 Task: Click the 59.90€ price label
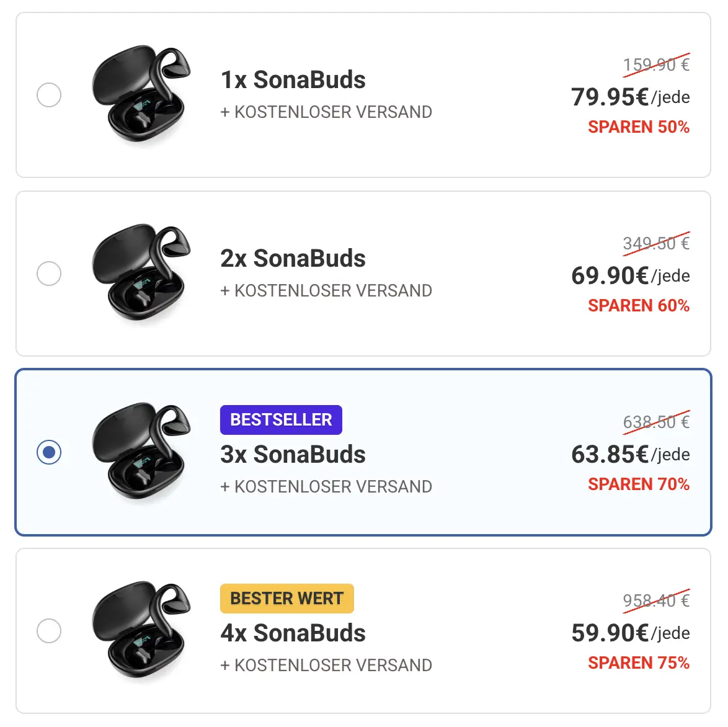(610, 633)
